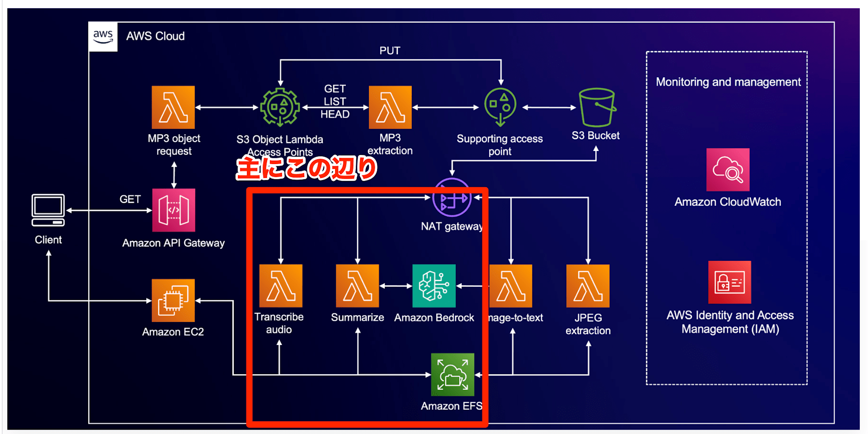This screenshot has height=434, width=868.
Task: Click the MP3 object request text
Action: tap(174, 145)
